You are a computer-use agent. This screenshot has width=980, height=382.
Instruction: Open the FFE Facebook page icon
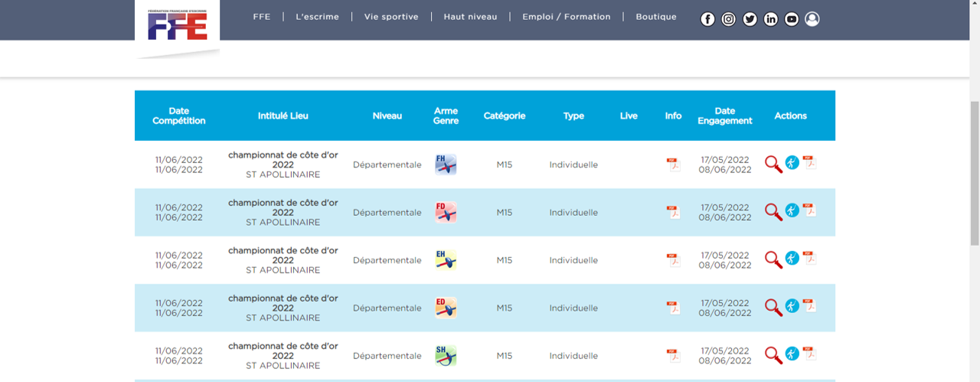pyautogui.click(x=707, y=19)
